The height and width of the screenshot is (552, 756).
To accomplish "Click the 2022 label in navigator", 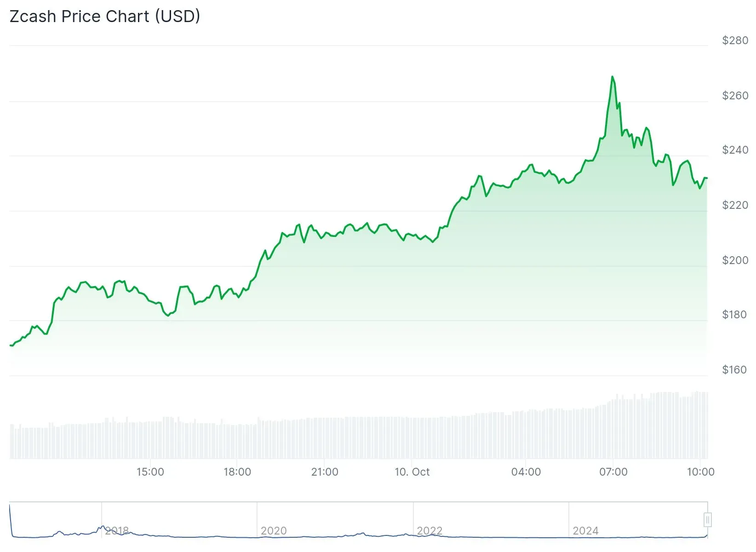I will coord(430,531).
